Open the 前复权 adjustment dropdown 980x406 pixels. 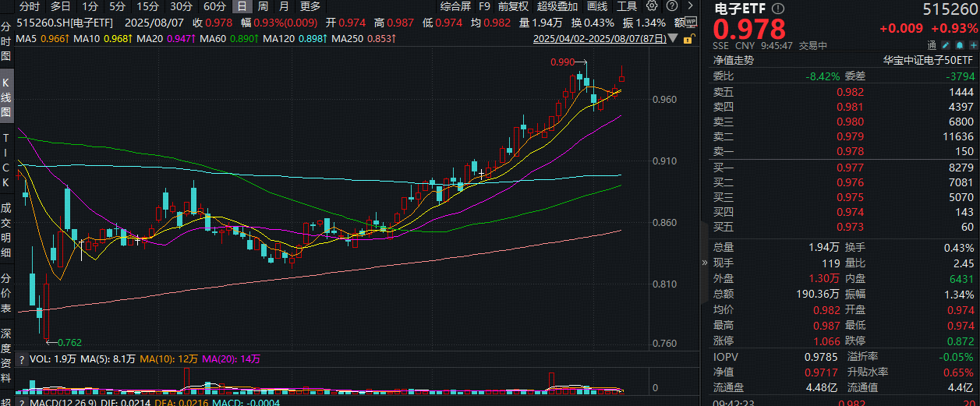[513, 6]
